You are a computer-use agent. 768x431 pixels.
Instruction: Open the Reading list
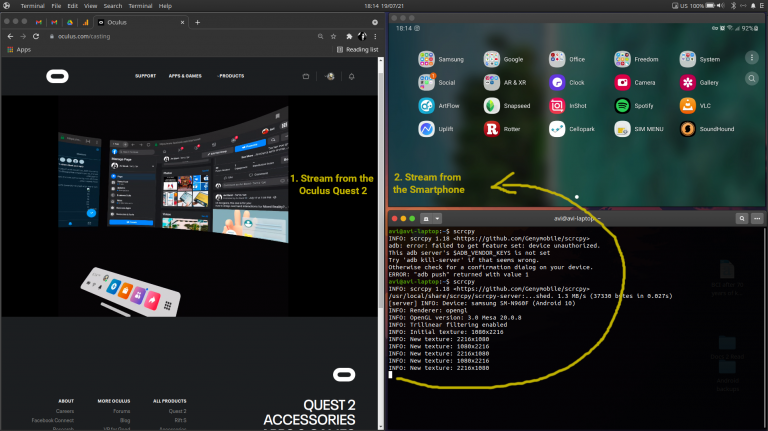[x=358, y=49]
